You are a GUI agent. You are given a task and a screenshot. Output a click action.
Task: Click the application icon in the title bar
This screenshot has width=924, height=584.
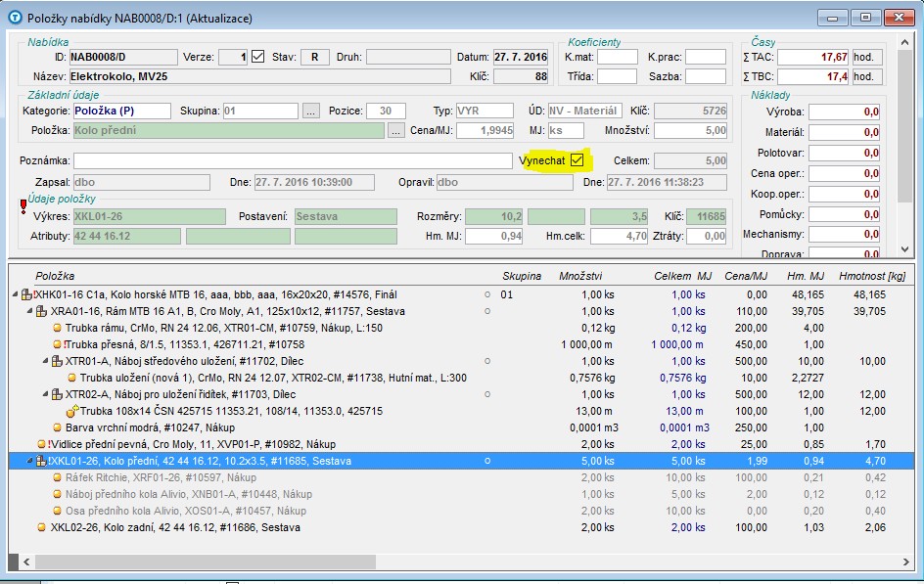point(15,18)
